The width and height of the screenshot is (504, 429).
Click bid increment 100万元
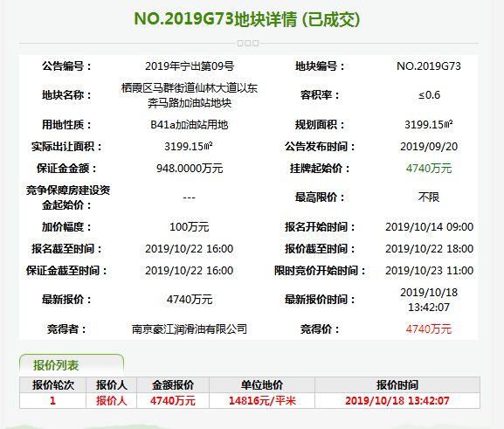tap(190, 227)
